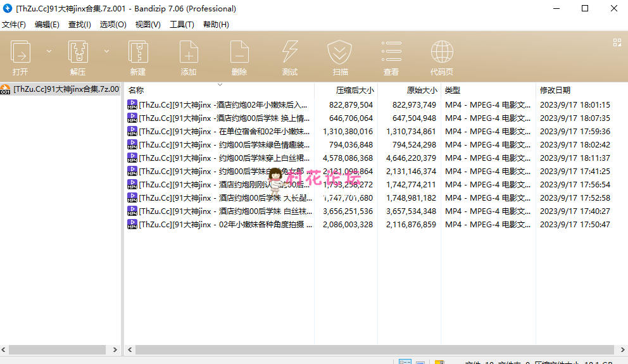Click compressed size 1,310,380,016
Screen dimensions: 628x364
pos(348,131)
